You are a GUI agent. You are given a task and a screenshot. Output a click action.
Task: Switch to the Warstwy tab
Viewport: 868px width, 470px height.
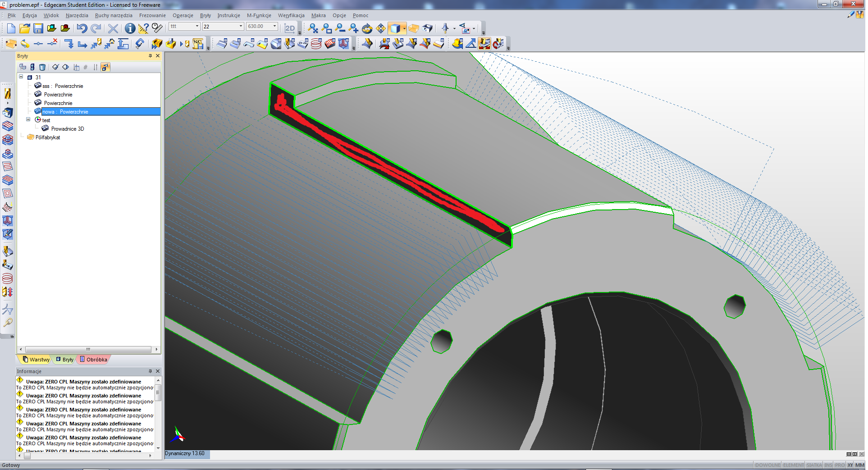[x=36, y=360]
